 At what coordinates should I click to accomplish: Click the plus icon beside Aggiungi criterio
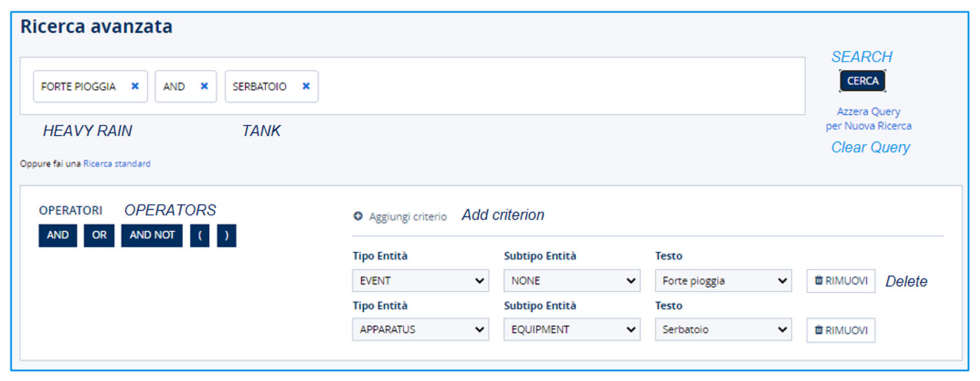[x=358, y=216]
